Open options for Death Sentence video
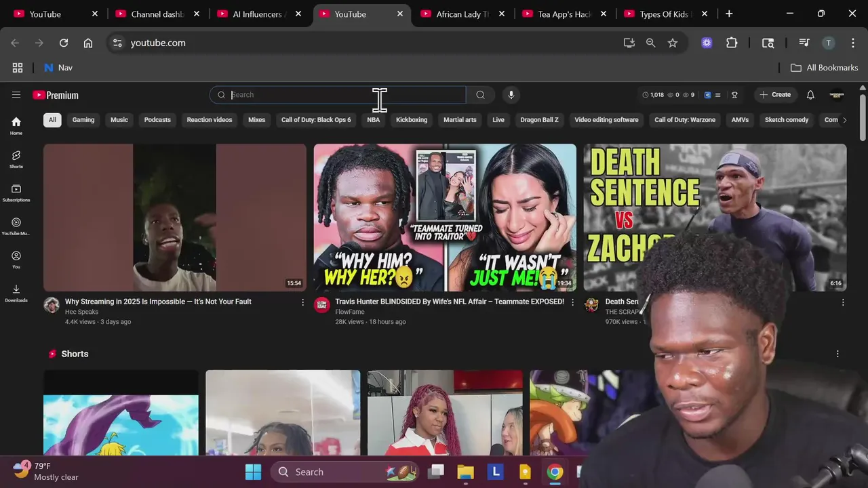 pos(843,302)
